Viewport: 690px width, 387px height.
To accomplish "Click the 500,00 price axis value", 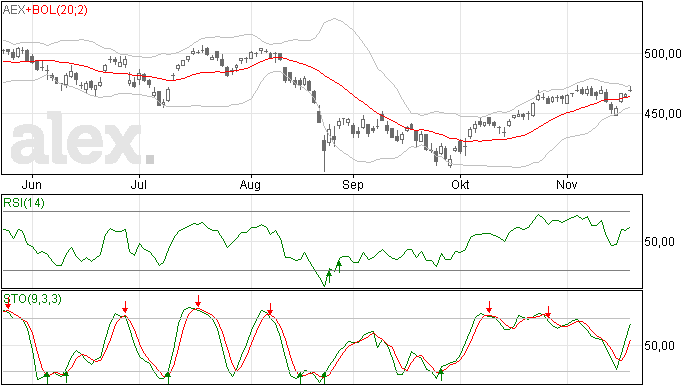I will click(663, 54).
